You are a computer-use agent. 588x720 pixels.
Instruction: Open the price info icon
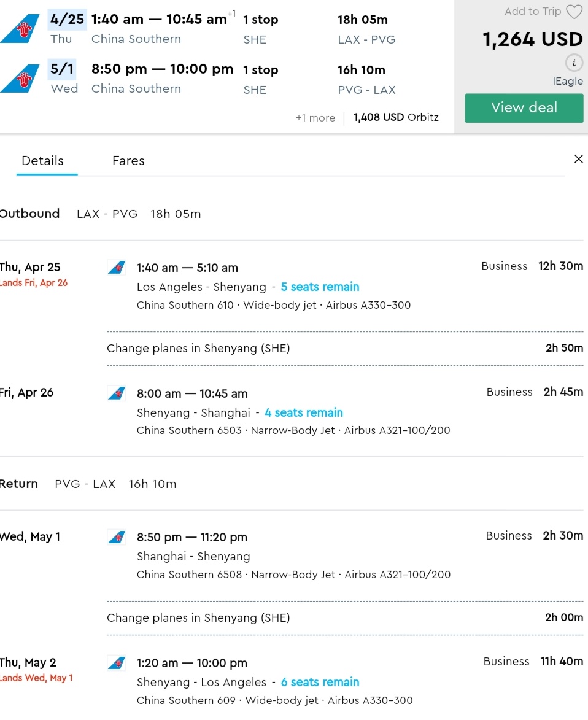(573, 63)
